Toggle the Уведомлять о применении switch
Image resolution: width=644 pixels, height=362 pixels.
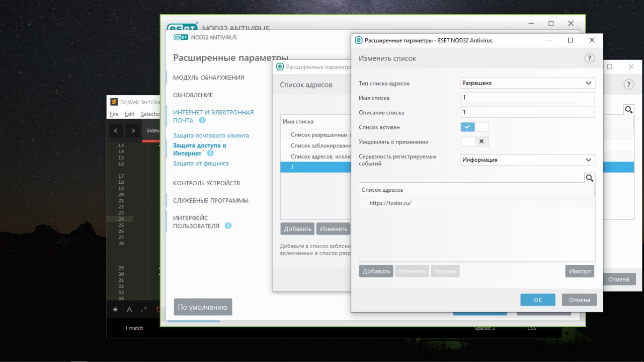click(x=474, y=141)
